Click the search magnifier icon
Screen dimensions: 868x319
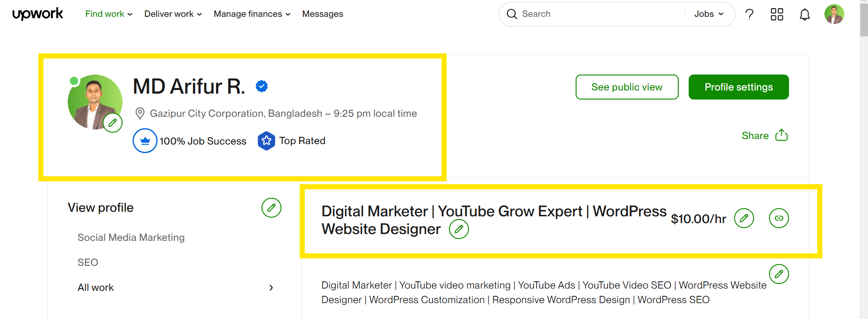512,14
